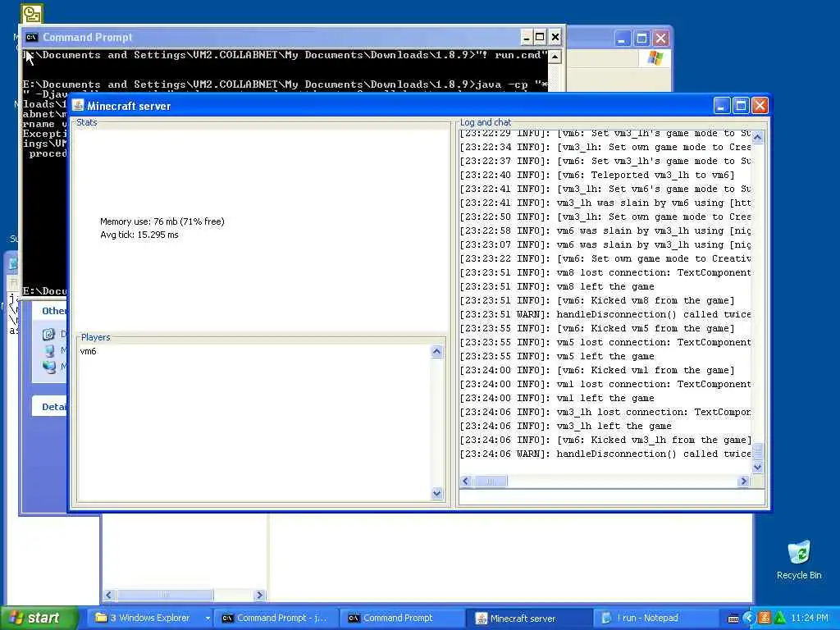Click the log scroll up arrow

coord(757,138)
